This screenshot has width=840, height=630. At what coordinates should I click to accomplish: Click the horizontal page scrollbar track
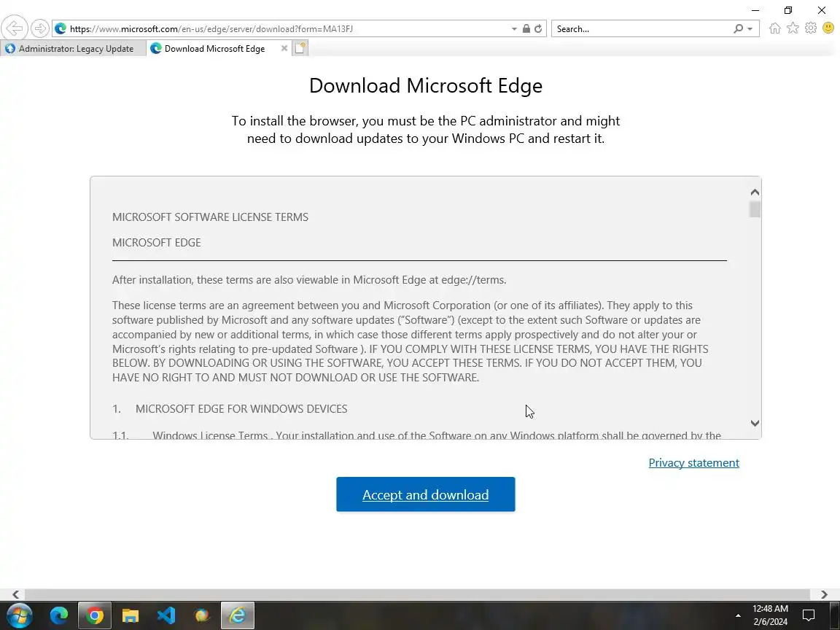click(417, 594)
